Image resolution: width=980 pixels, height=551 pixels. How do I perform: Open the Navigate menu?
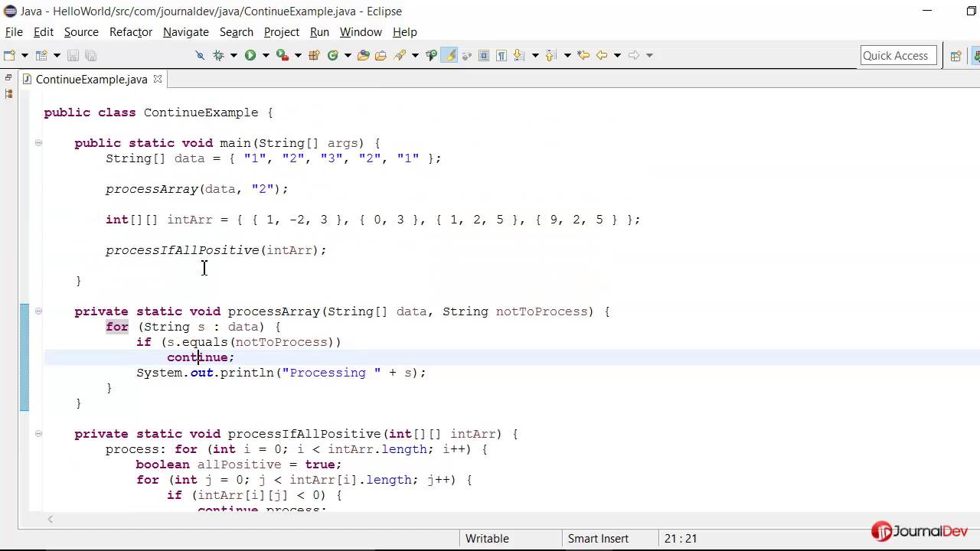(x=186, y=31)
